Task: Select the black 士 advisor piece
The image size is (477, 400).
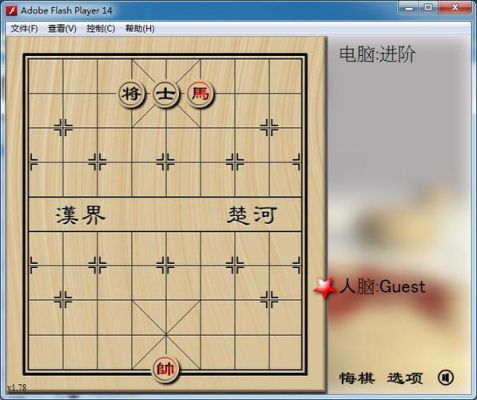Action: click(166, 94)
